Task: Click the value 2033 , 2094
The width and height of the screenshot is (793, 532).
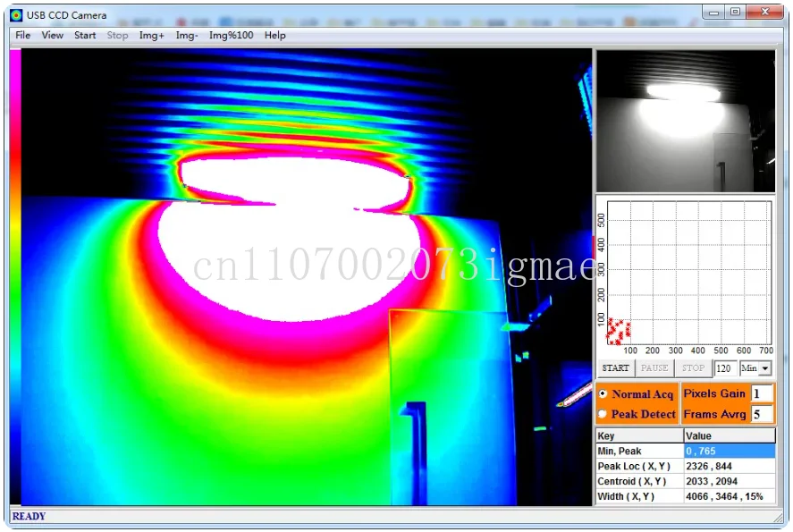Action: tap(730, 481)
